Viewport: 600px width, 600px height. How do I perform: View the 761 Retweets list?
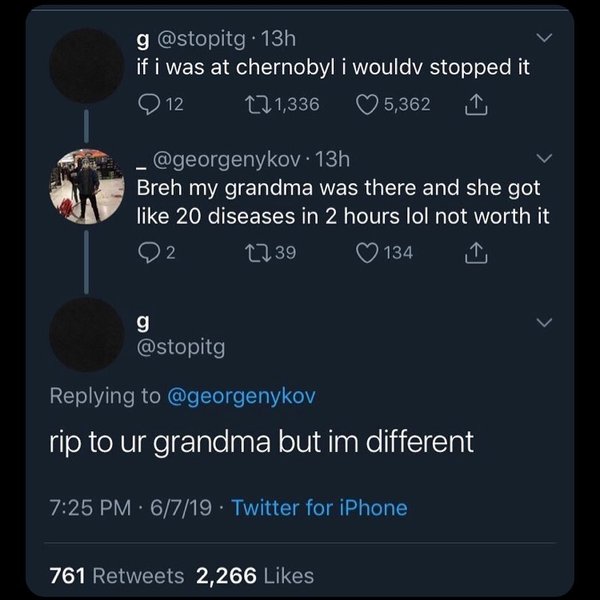pos(117,575)
